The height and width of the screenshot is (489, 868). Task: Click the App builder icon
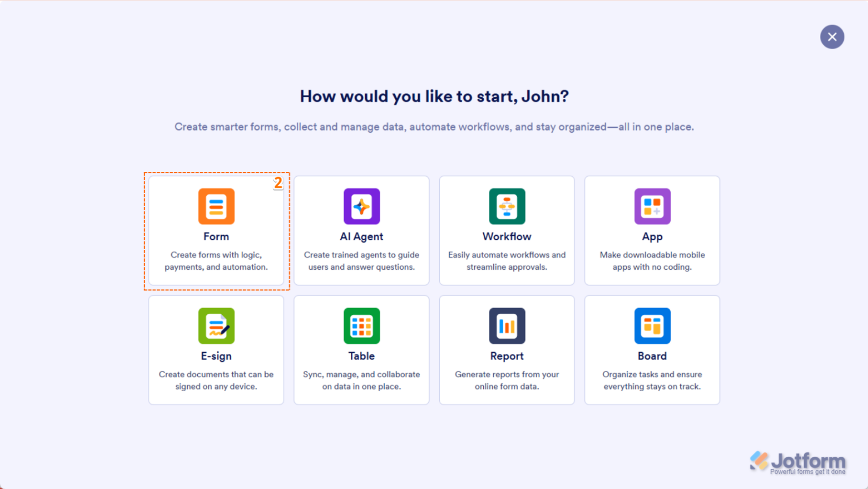(652, 206)
